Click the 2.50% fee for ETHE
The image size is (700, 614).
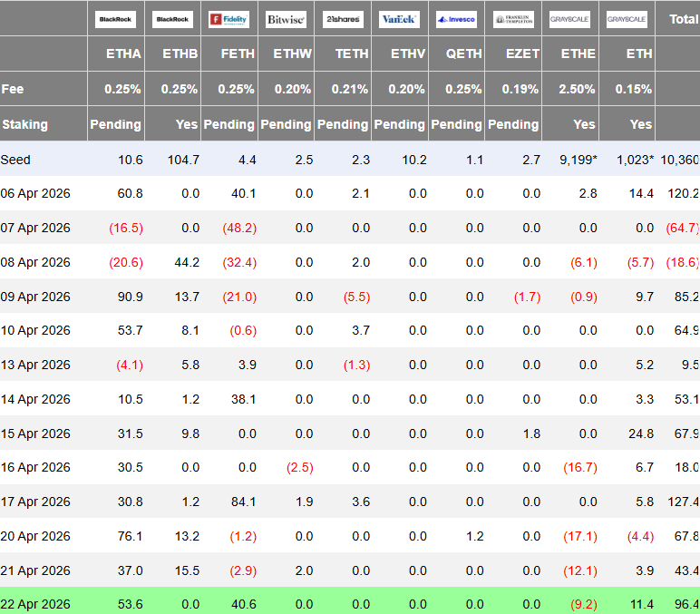pyautogui.click(x=577, y=89)
